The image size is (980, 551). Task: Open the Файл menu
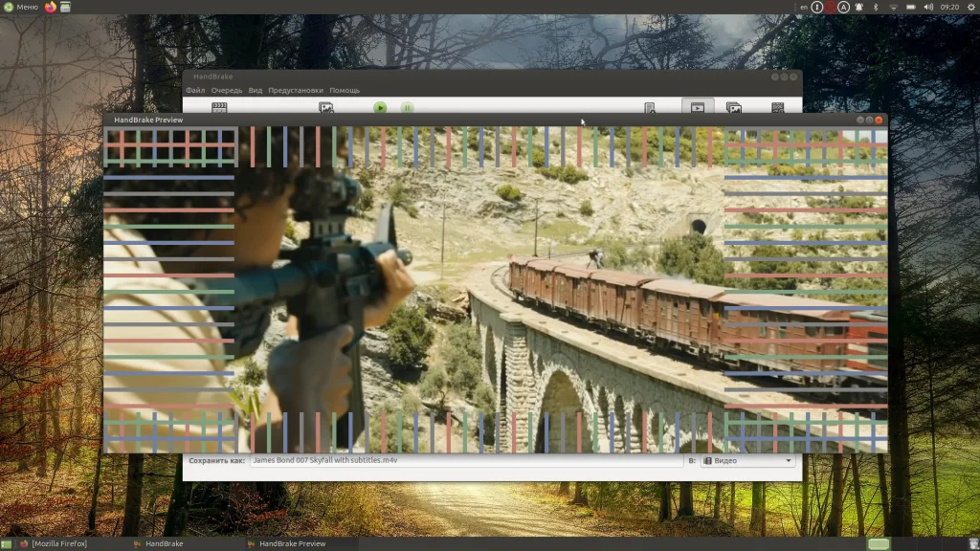[195, 91]
